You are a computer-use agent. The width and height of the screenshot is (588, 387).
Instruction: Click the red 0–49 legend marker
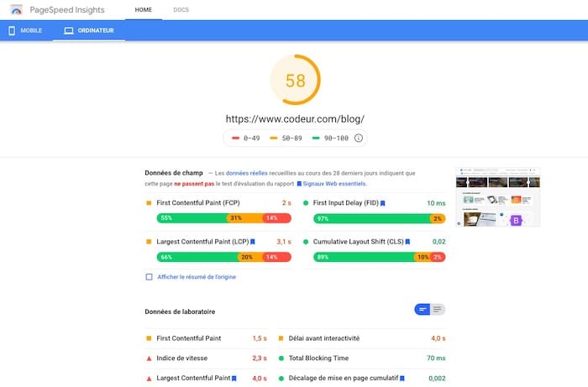(x=235, y=138)
